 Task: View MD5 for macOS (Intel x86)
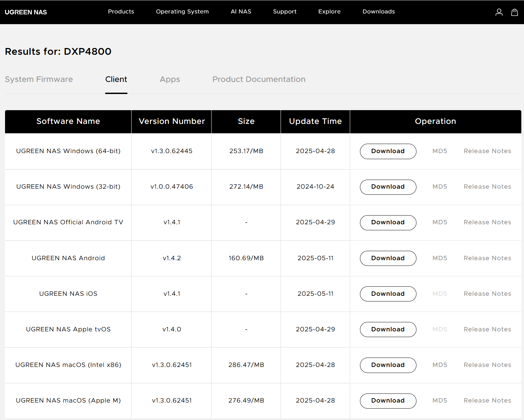(440, 365)
